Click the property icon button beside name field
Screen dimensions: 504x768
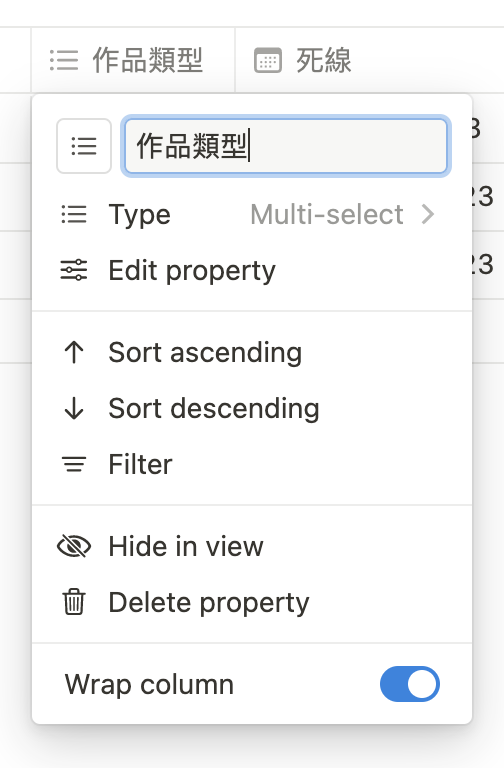click(x=84, y=146)
